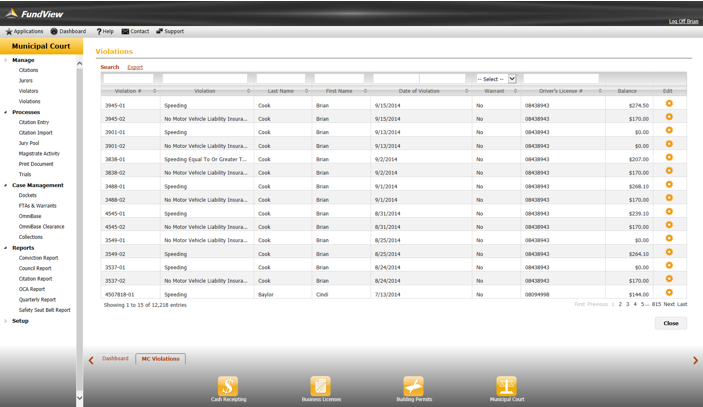Collapse the Processes section in the sidebar
The image size is (703, 407).
[5, 112]
